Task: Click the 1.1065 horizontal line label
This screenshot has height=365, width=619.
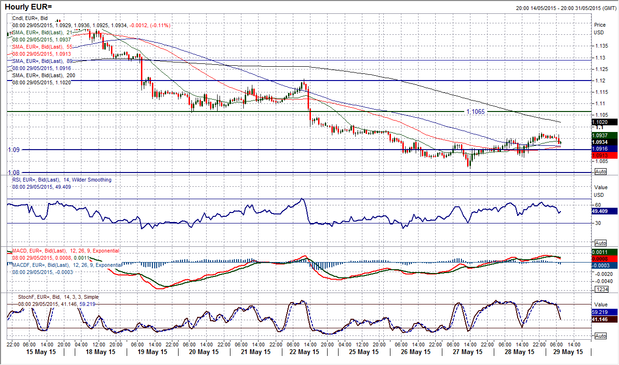Action: coord(475,112)
